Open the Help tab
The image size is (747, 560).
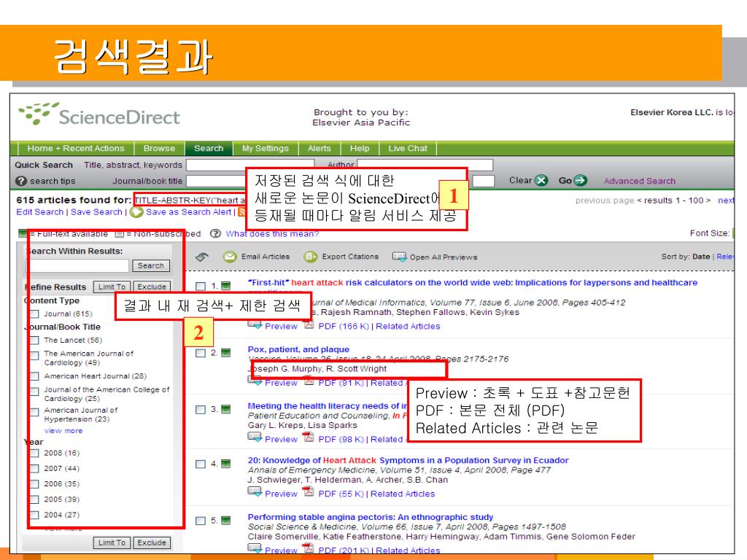[360, 148]
